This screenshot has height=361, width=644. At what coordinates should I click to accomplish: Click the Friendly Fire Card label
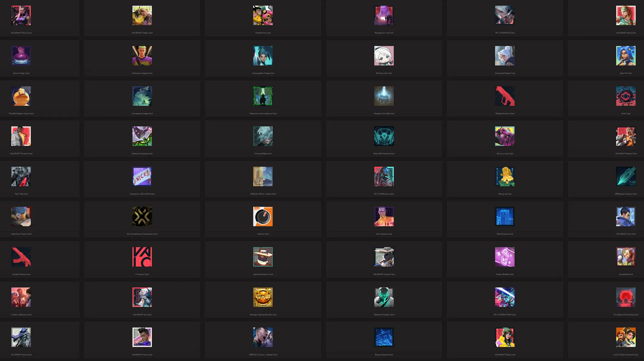coord(263,33)
